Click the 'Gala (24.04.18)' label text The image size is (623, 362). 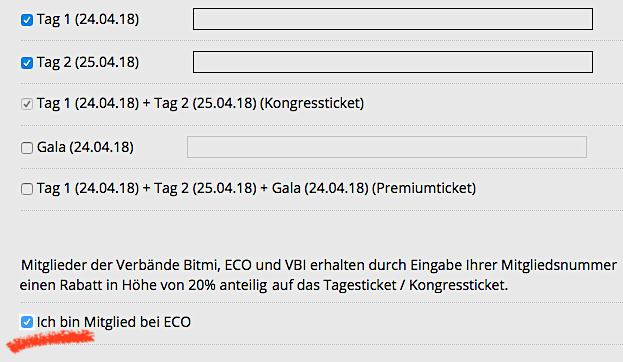[x=85, y=147]
